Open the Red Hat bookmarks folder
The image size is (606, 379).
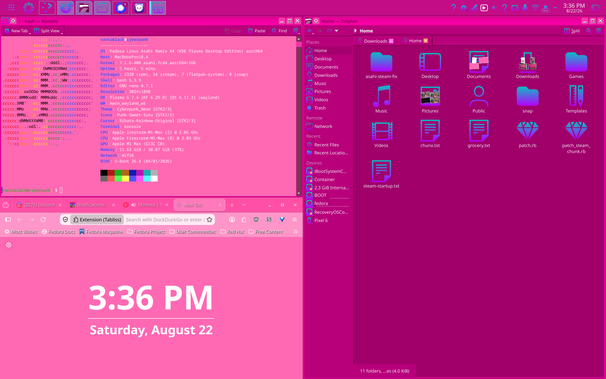232,232
